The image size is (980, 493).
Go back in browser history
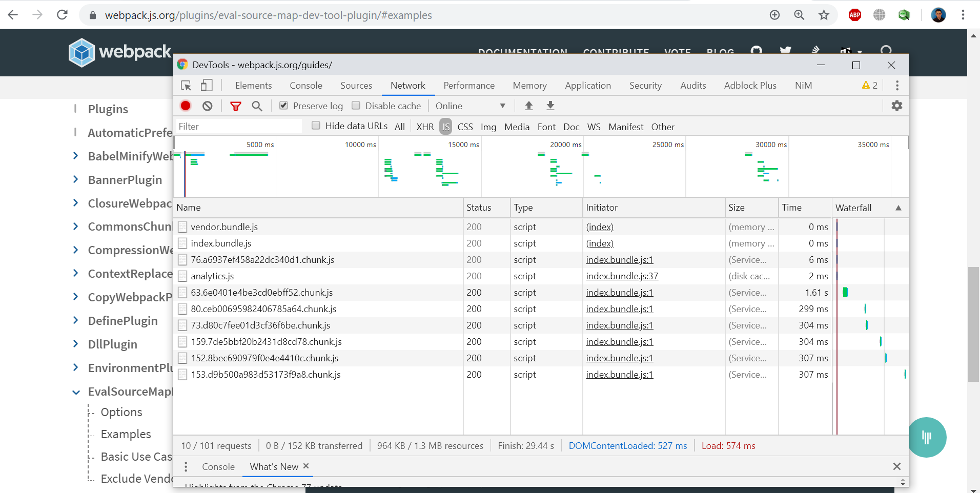(x=13, y=15)
